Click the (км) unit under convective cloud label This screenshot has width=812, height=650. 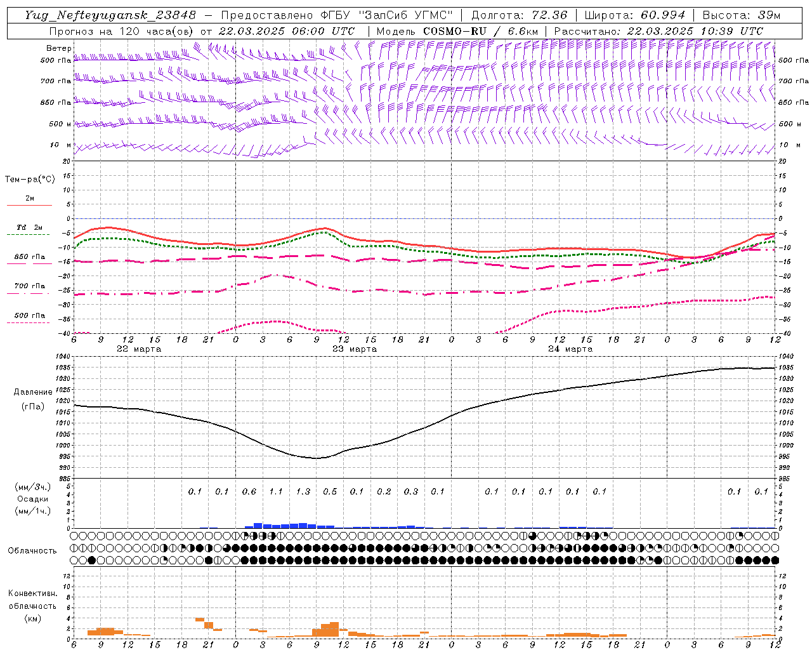point(32,618)
